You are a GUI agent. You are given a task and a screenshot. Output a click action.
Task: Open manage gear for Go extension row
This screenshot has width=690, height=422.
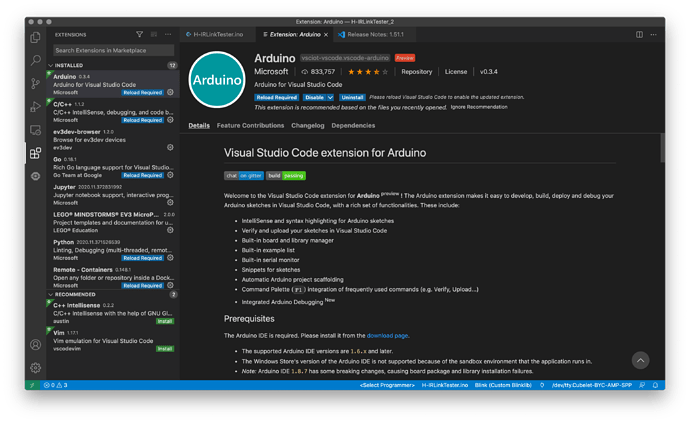point(170,175)
